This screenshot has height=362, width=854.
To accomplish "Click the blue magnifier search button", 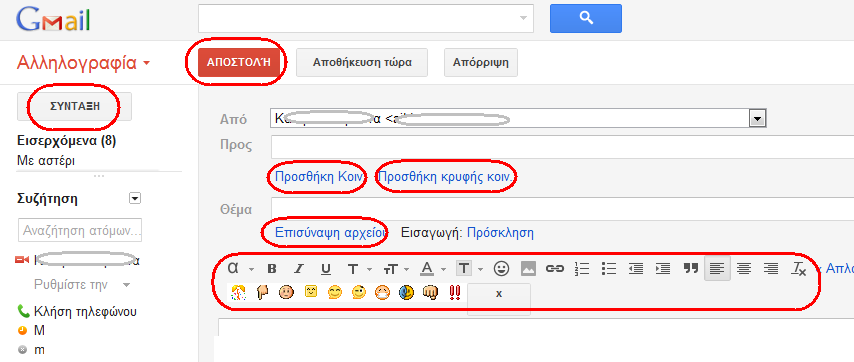I will coord(585,19).
